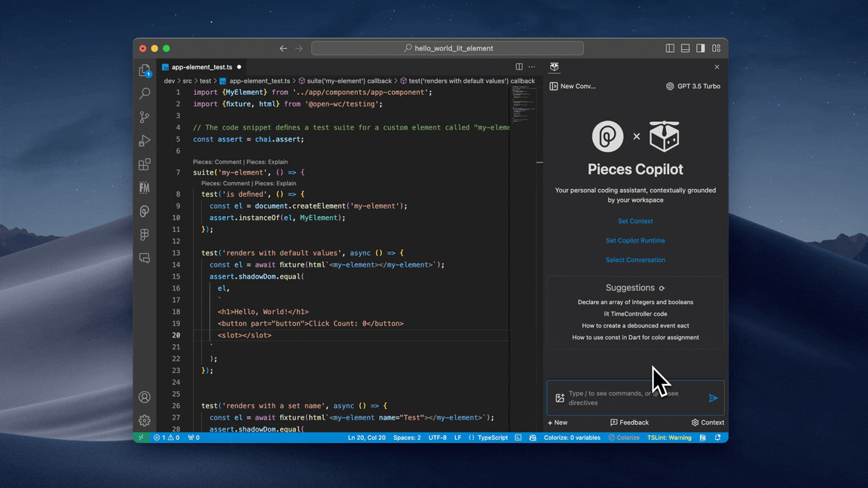Click the send message arrow in the chat input
Screen dimensions: 868x488
tap(713, 398)
